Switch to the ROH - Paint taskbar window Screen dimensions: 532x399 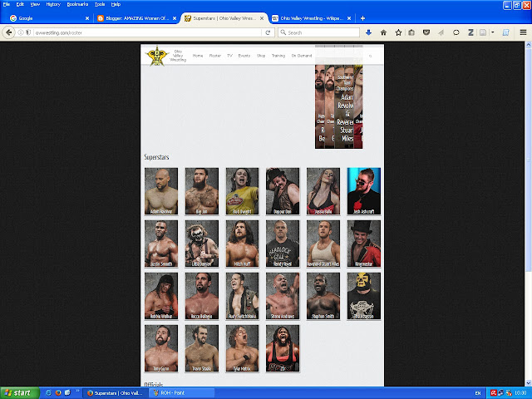pyautogui.click(x=183, y=393)
